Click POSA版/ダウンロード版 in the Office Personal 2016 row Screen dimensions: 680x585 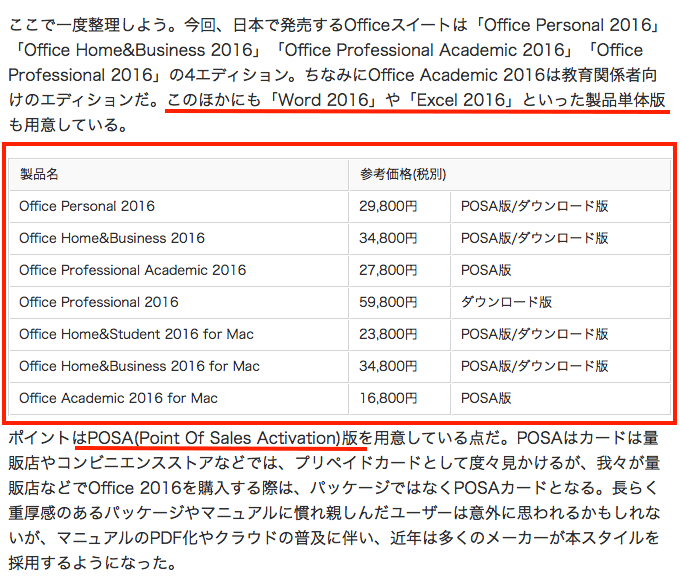point(561,206)
